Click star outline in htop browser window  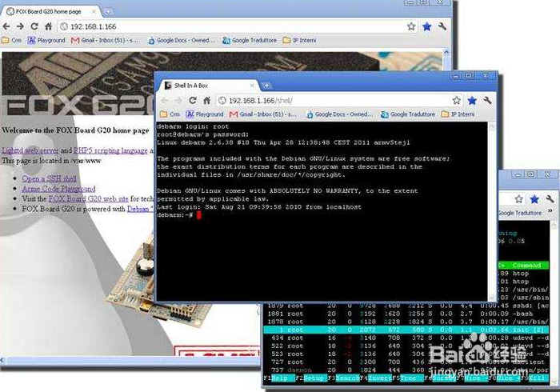pyautogui.click(x=519, y=199)
